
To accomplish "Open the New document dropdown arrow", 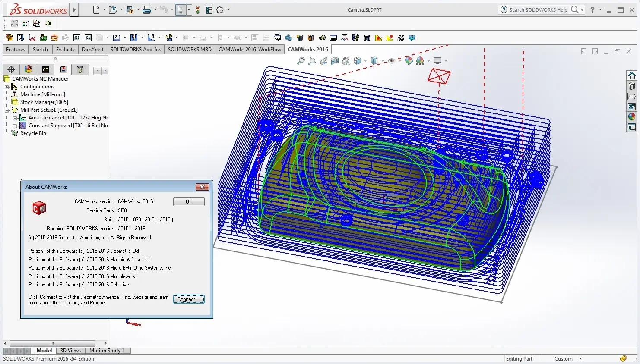I will [x=104, y=10].
